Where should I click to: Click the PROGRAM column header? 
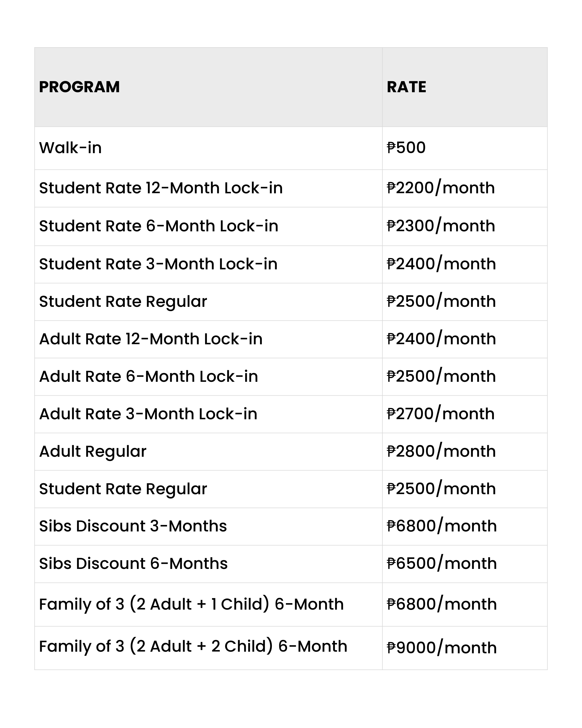[x=80, y=87]
